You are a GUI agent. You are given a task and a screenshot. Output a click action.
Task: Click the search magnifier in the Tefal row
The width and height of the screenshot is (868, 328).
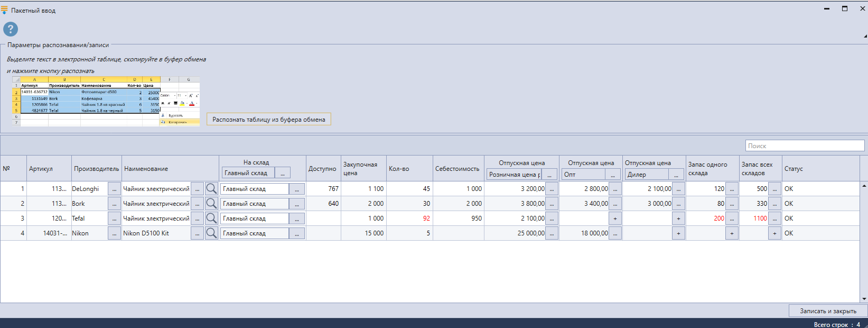point(211,218)
